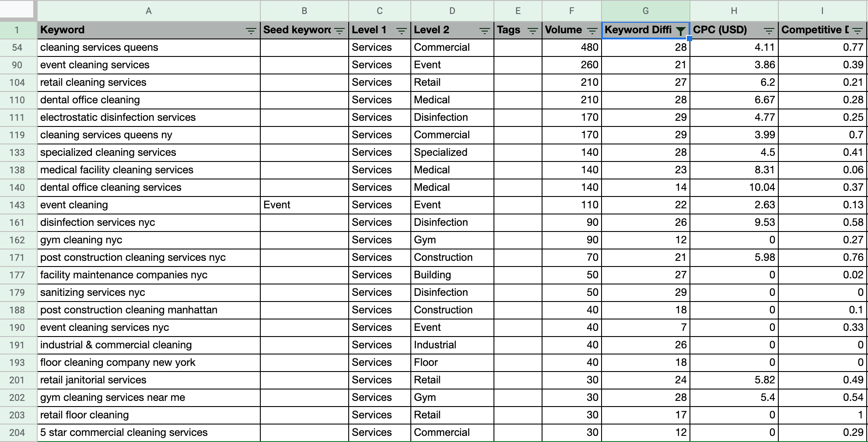Click cell 'event cleaning services'

click(x=149, y=65)
